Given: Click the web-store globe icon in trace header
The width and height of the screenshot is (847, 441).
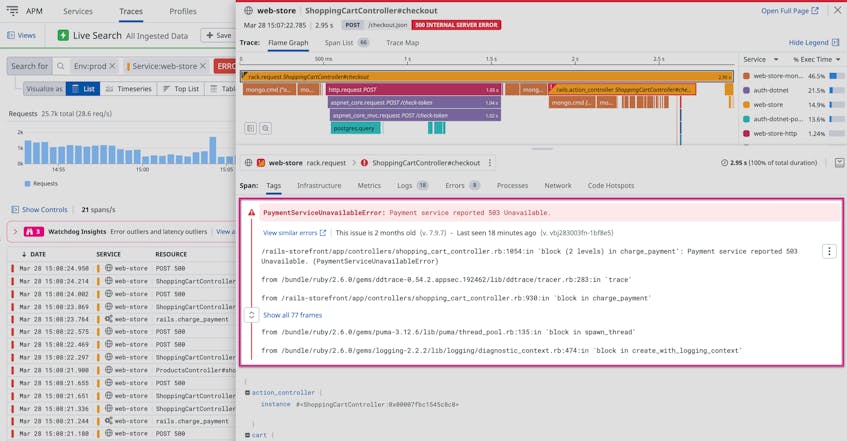Looking at the screenshot, I should point(248,10).
